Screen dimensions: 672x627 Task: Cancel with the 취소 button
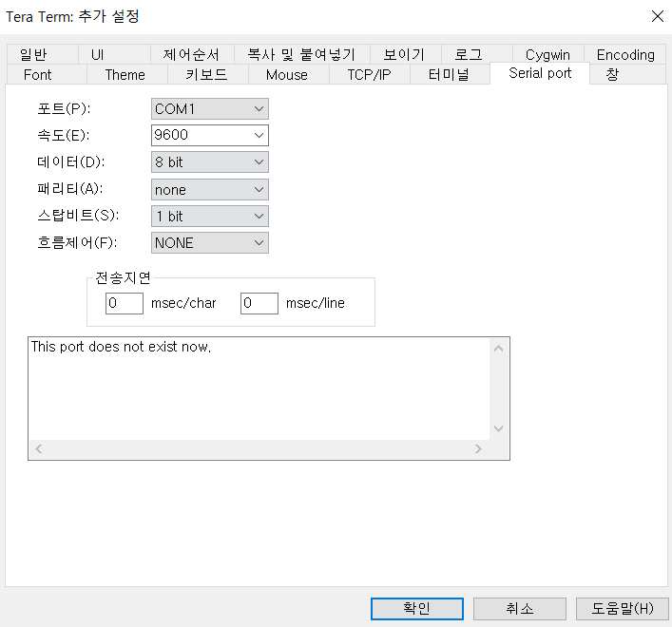(519, 609)
